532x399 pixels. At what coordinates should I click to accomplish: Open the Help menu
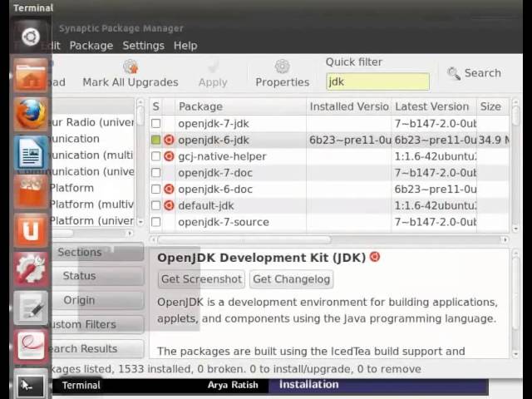(x=185, y=46)
